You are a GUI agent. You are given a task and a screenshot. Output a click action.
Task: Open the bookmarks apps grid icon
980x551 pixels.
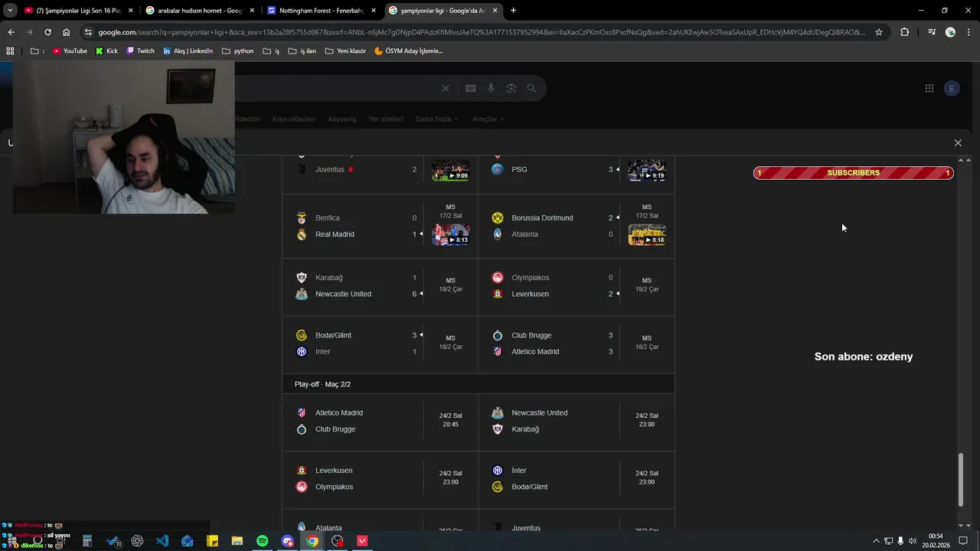click(x=11, y=51)
